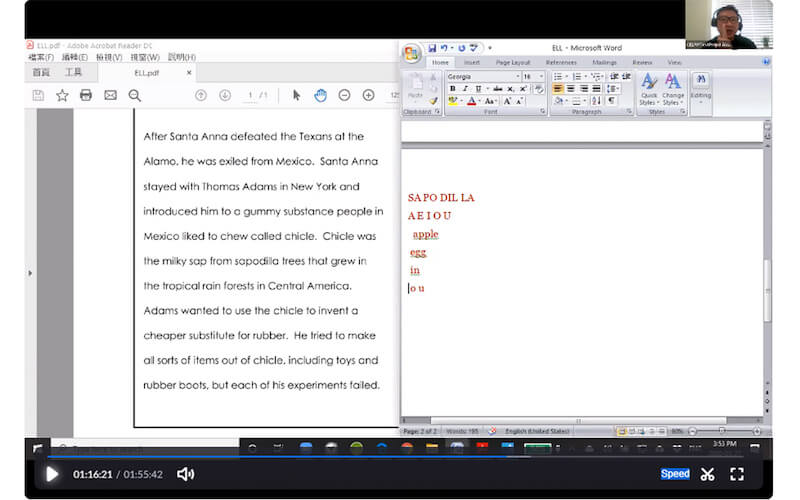Expand the font size dropdown
The height and width of the screenshot is (500, 800).
coord(540,76)
